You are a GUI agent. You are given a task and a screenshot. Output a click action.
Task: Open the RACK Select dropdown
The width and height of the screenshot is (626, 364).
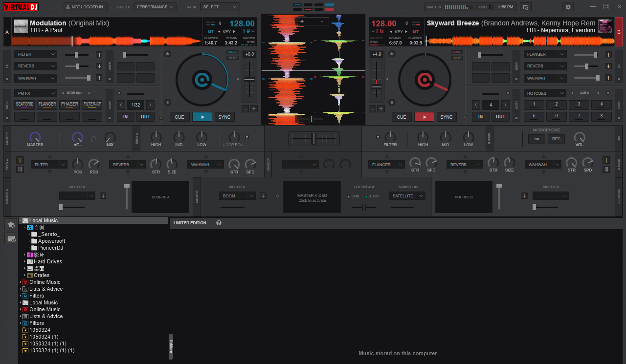point(220,7)
